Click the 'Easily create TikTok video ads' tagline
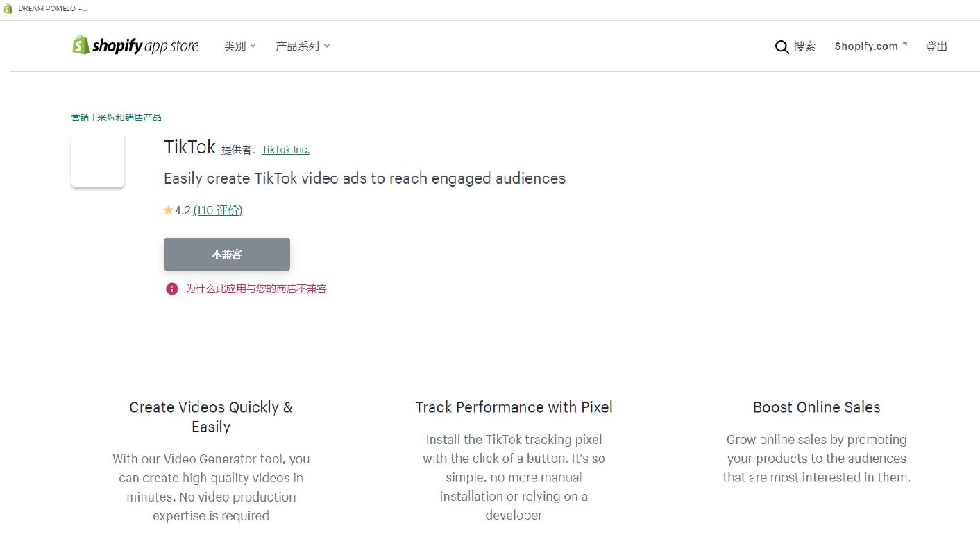 coord(364,178)
